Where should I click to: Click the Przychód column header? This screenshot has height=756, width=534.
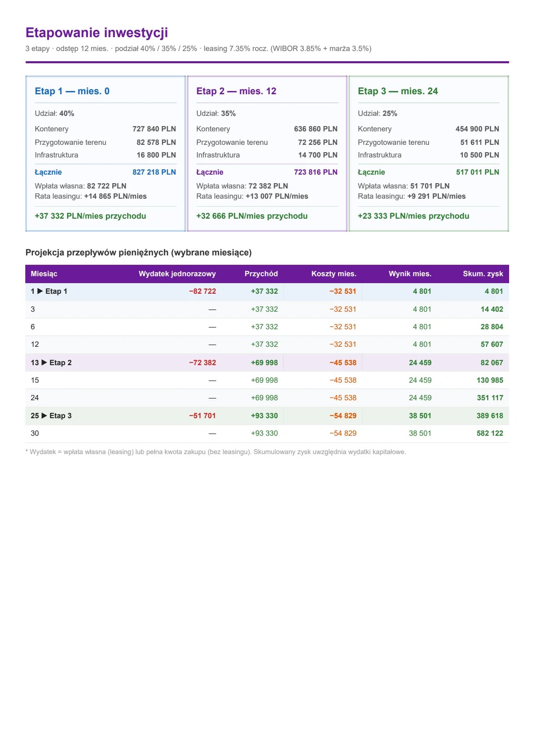click(x=261, y=274)
